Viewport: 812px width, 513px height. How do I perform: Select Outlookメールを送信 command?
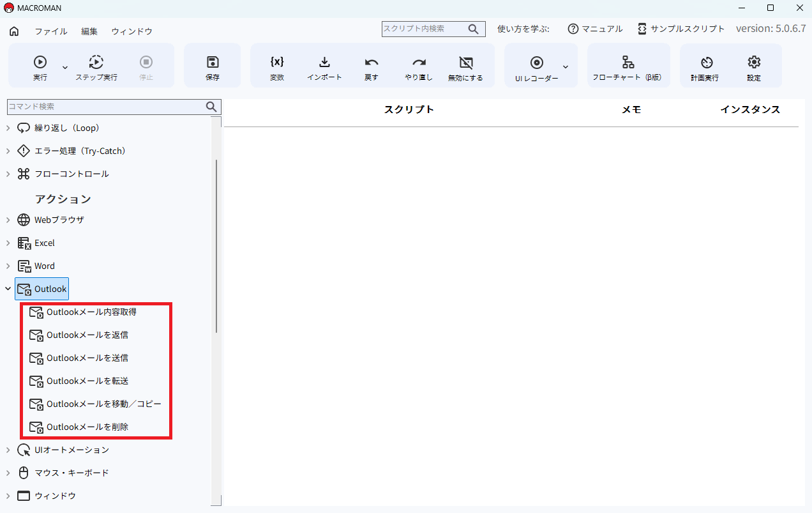[79, 358]
